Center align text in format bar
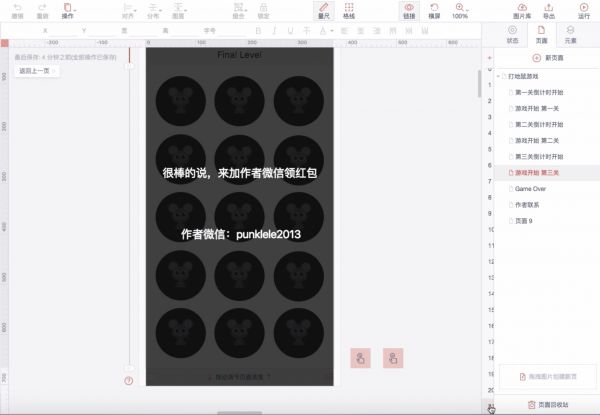The image size is (600, 415). [360, 31]
